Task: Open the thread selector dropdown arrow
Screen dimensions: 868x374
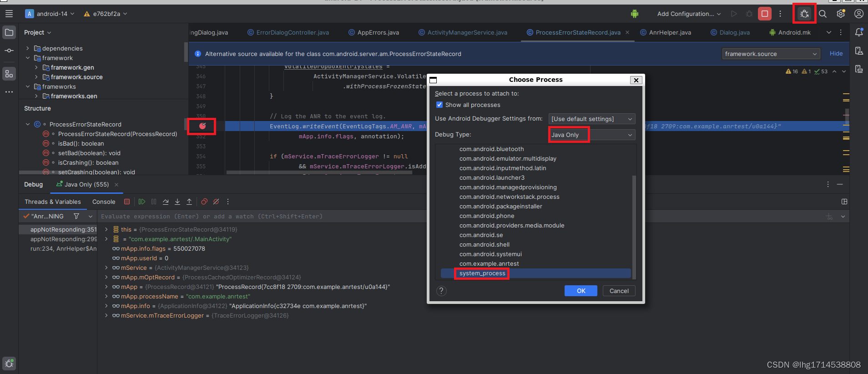Action: click(x=91, y=216)
